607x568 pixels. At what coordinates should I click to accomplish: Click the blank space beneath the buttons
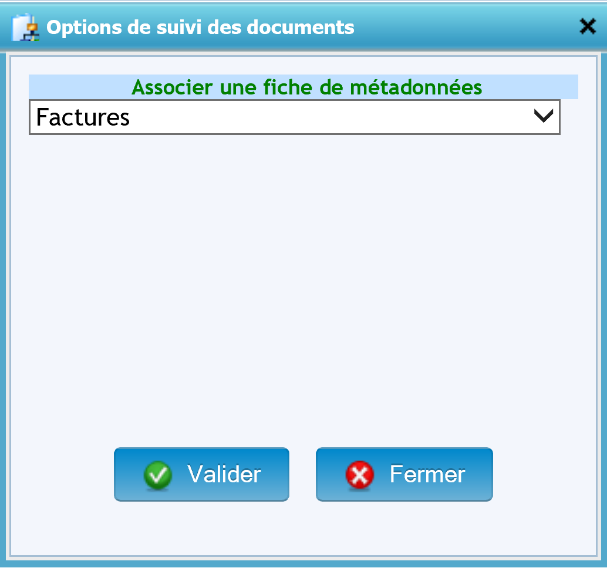click(300, 530)
